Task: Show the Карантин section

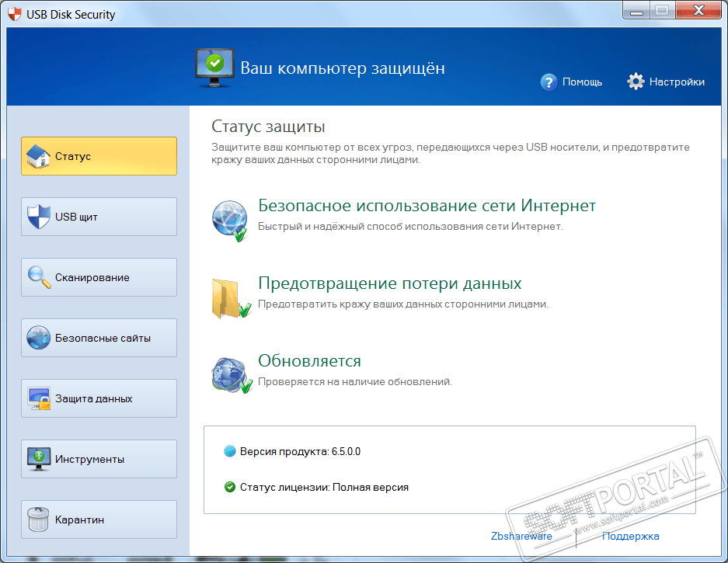Action: [99, 520]
